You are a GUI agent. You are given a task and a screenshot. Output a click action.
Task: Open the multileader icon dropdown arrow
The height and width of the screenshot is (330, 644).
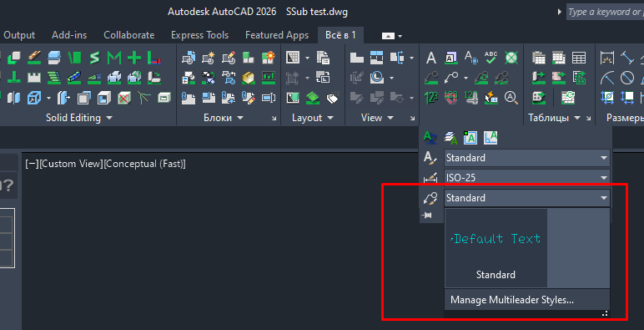(465, 78)
